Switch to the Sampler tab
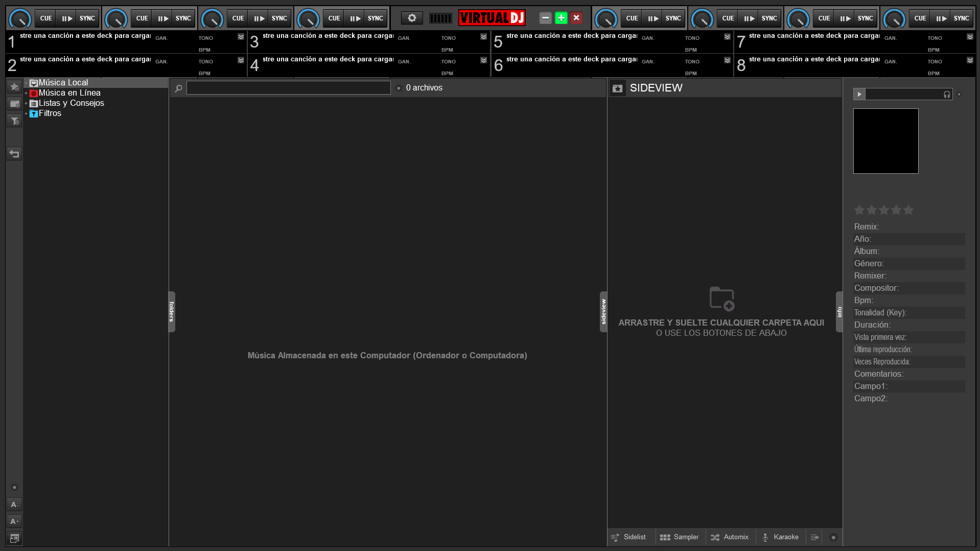The width and height of the screenshot is (980, 551). click(681, 537)
